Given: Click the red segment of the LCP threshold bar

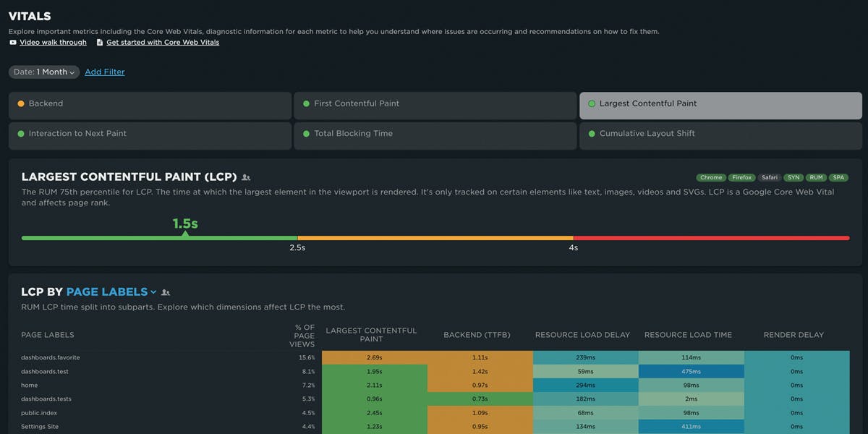Looking at the screenshot, I should coord(711,238).
